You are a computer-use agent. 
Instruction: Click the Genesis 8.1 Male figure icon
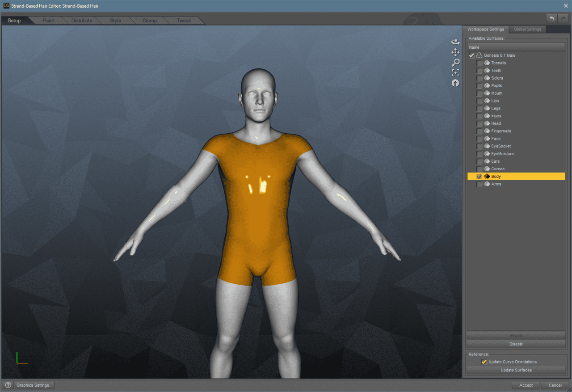[x=479, y=55]
